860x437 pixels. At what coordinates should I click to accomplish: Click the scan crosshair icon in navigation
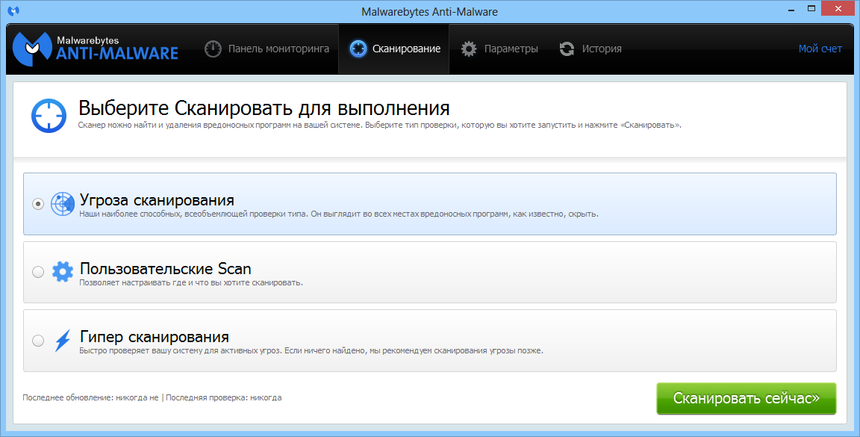pyautogui.click(x=358, y=49)
